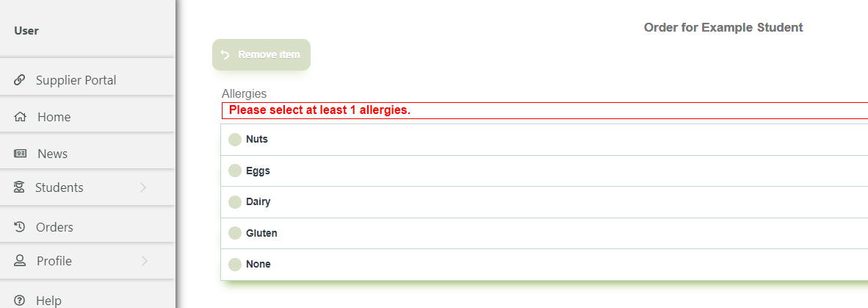Choose the Gluten allergy option
The image size is (868, 308).
coord(235,233)
